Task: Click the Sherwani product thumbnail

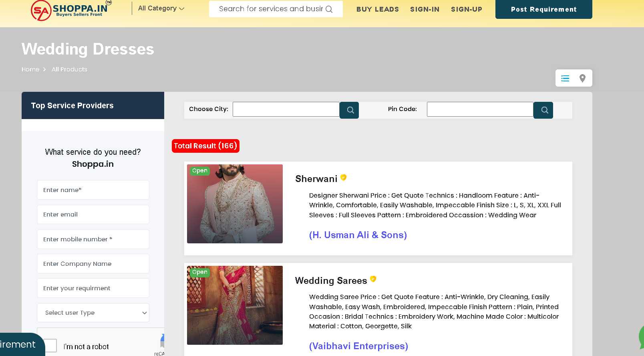Action: click(x=235, y=204)
